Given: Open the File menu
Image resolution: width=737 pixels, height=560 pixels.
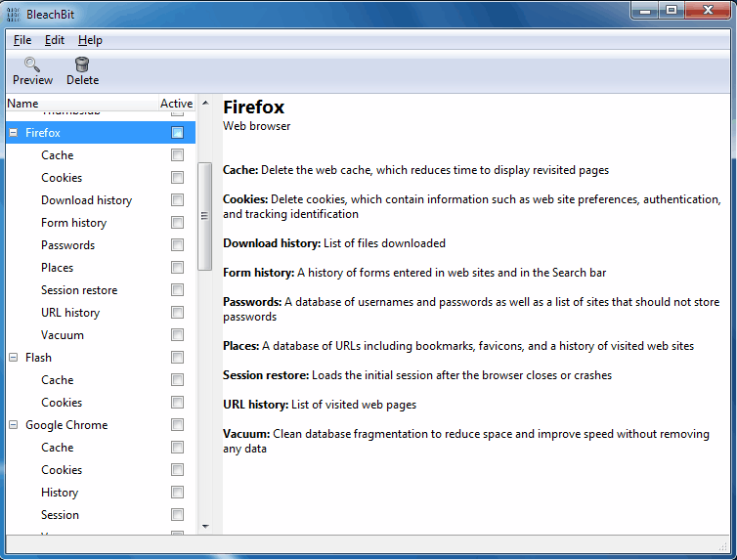Looking at the screenshot, I should 22,40.
